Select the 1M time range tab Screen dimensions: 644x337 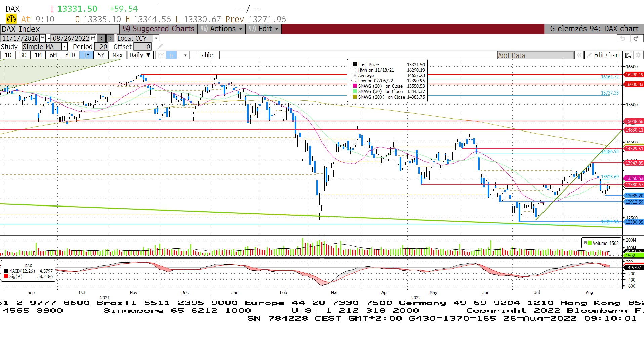click(38, 55)
